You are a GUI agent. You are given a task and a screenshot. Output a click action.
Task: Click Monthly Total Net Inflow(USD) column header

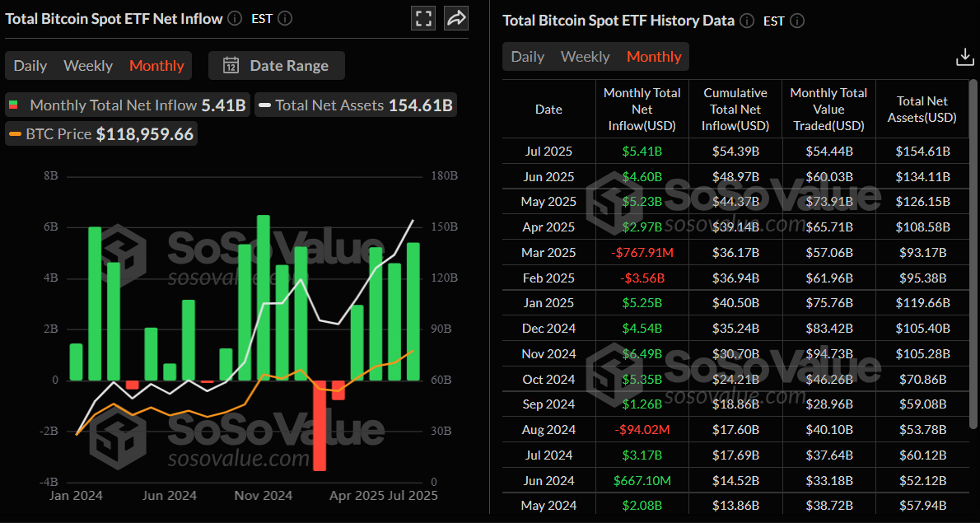click(642, 110)
